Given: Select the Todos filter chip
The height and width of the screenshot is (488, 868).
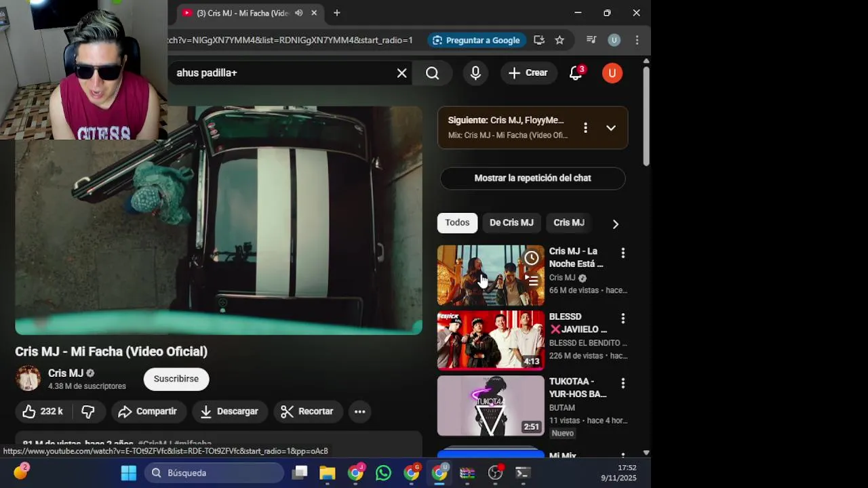Looking at the screenshot, I should 457,223.
